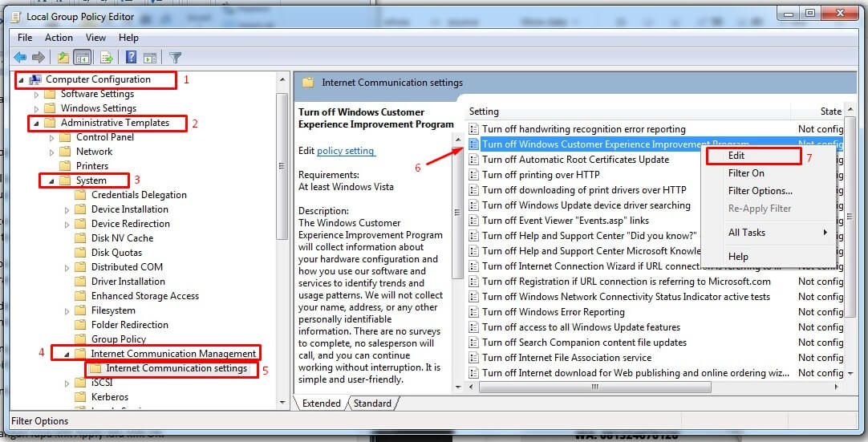This screenshot has width=868, height=442.
Task: Open the policy setting link
Action: (346, 151)
